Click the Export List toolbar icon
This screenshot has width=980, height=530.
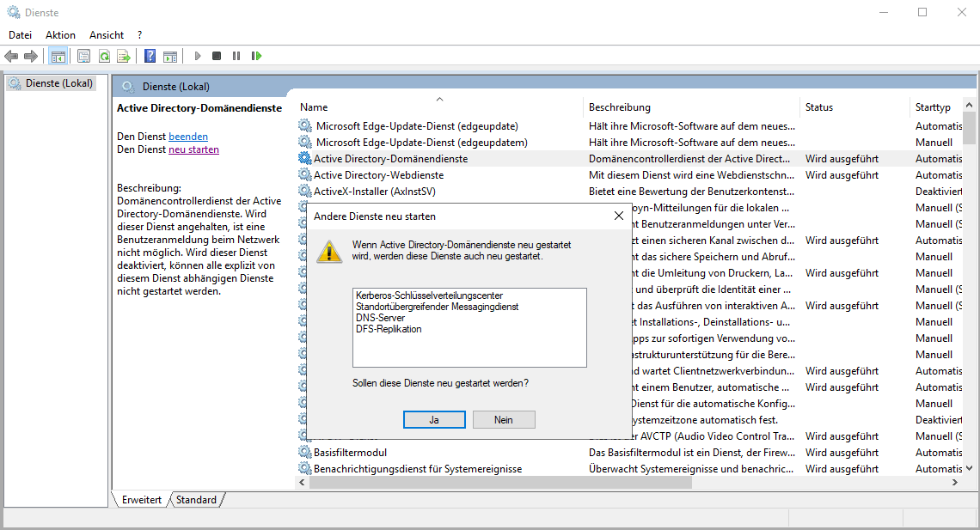coord(124,56)
